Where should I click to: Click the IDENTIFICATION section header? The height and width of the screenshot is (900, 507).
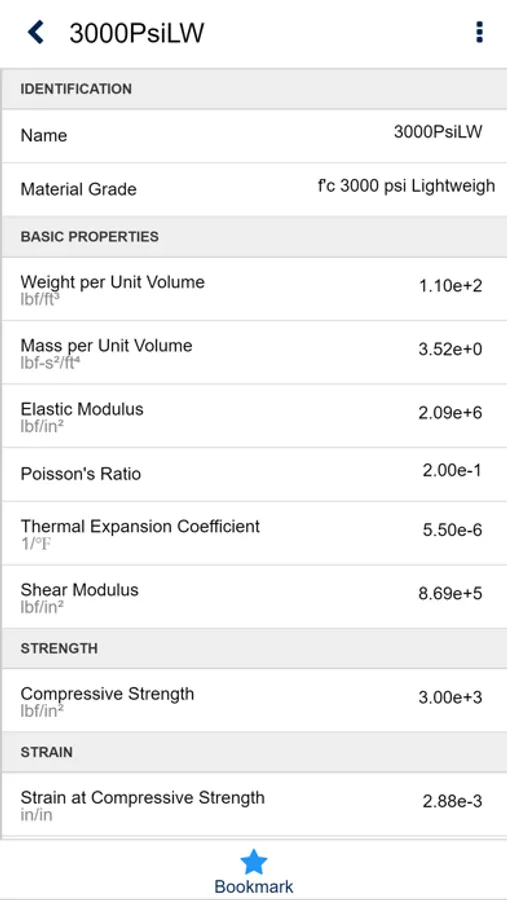click(254, 89)
